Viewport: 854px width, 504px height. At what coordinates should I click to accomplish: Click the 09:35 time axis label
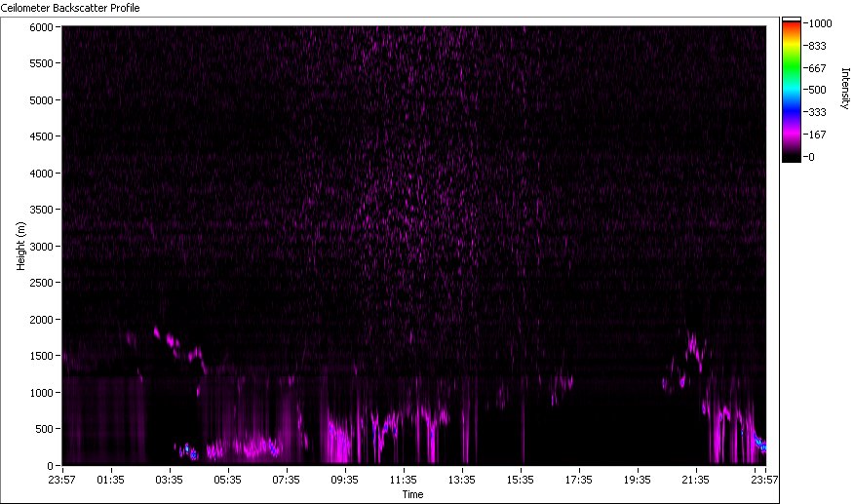(x=345, y=480)
